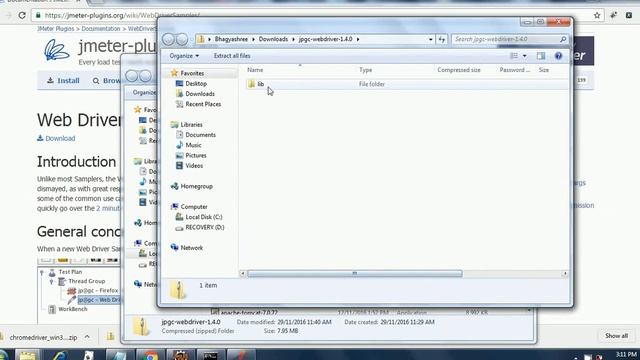Select the "File folder" type cell
640x360 pixels.
pos(371,84)
